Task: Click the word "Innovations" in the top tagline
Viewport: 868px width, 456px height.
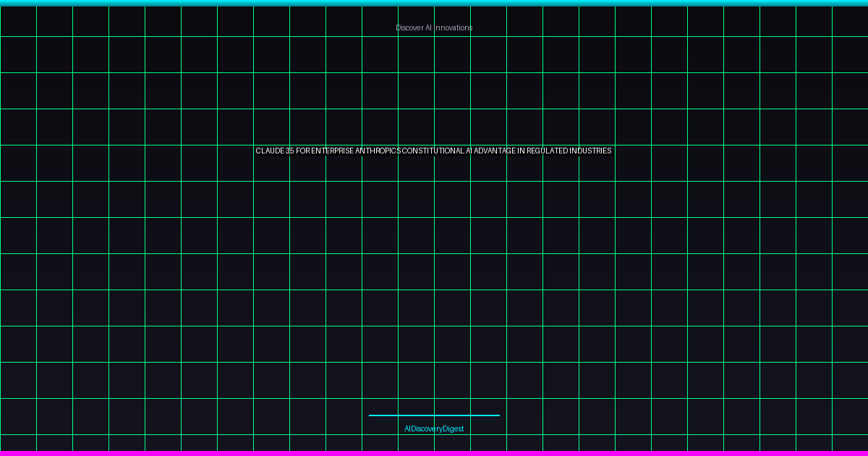Action: tap(454, 28)
